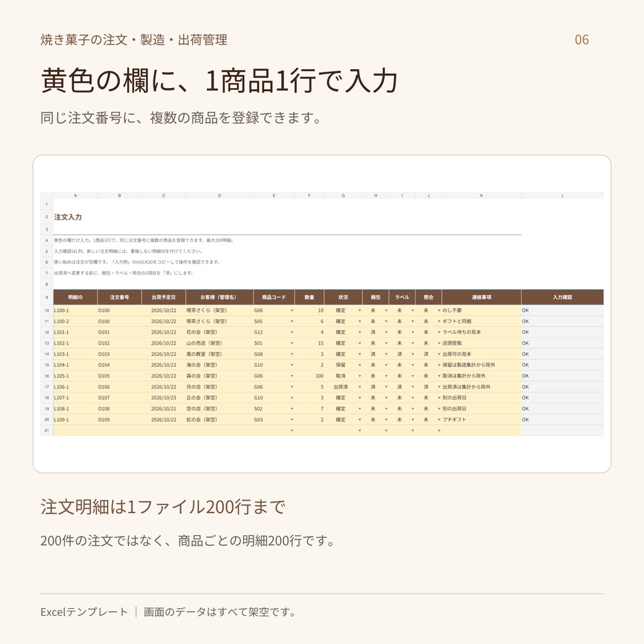644x644 pixels.
Task: Click instruction text starting 入力確認はL列
Action: click(x=128, y=251)
